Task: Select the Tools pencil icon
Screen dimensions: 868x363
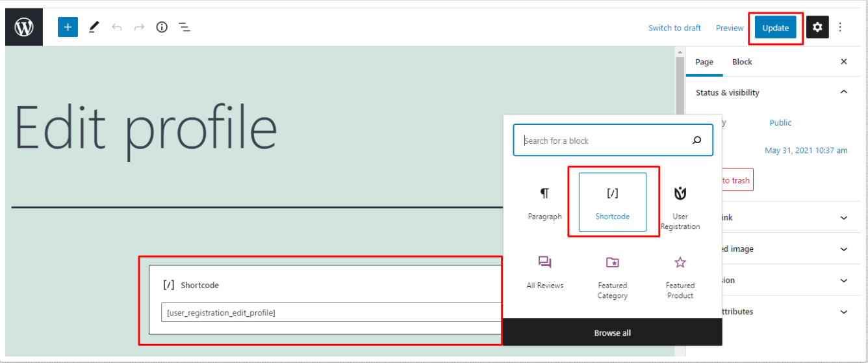Action: pos(94,27)
